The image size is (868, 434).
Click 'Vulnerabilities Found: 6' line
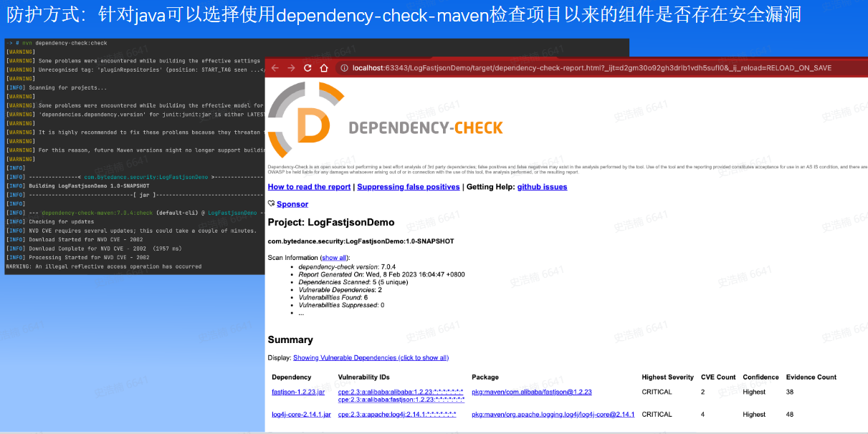[333, 297]
